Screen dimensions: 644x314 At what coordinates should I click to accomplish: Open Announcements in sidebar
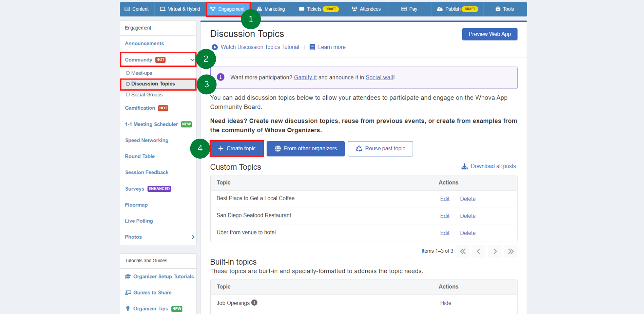click(145, 44)
